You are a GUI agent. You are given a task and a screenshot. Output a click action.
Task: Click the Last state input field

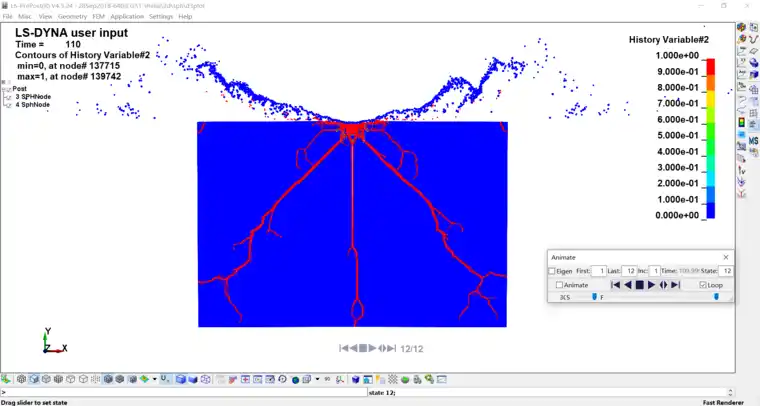630,271
